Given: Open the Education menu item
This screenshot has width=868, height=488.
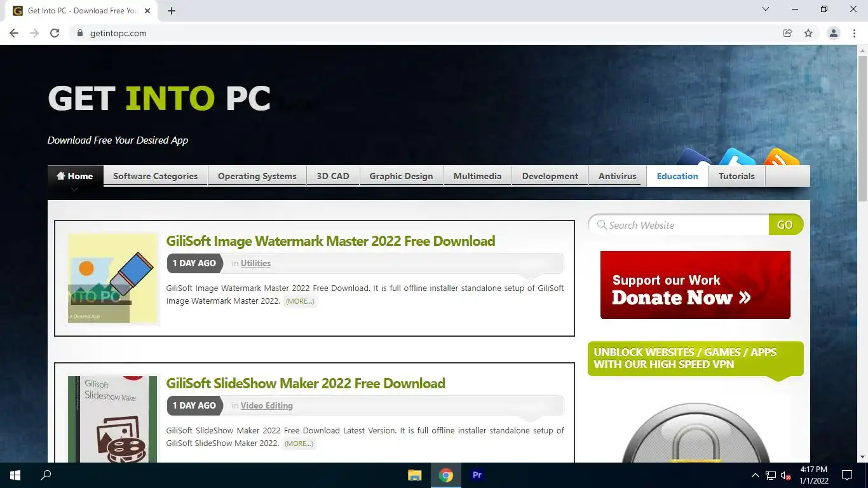Looking at the screenshot, I should pos(677,176).
